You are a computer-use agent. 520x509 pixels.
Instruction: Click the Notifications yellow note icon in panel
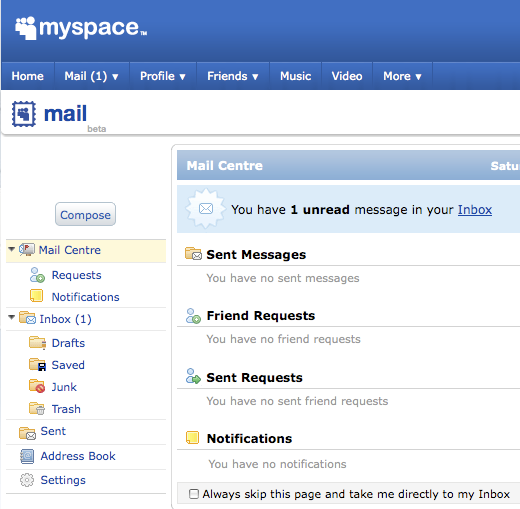pos(193,438)
